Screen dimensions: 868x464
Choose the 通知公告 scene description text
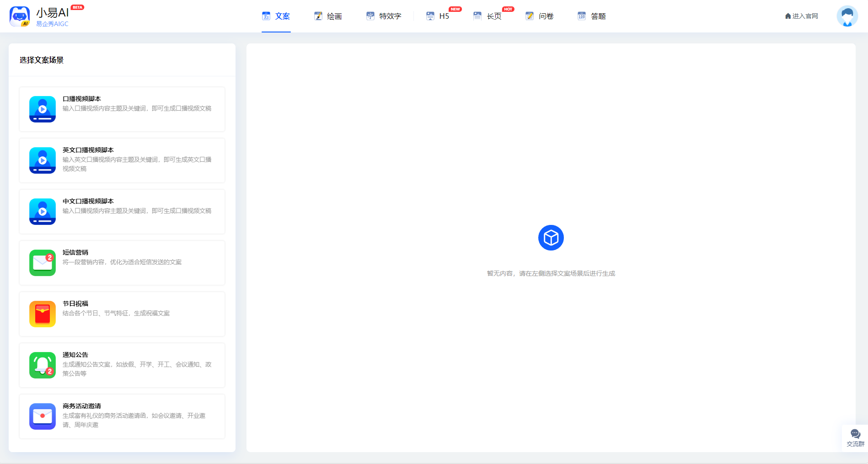[x=137, y=369]
